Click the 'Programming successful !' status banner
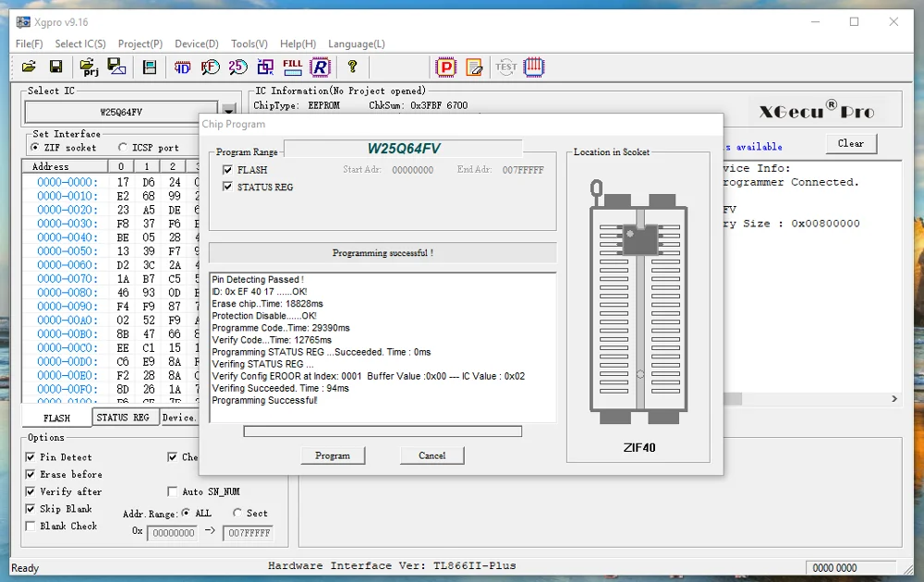924x582 pixels. click(x=383, y=253)
